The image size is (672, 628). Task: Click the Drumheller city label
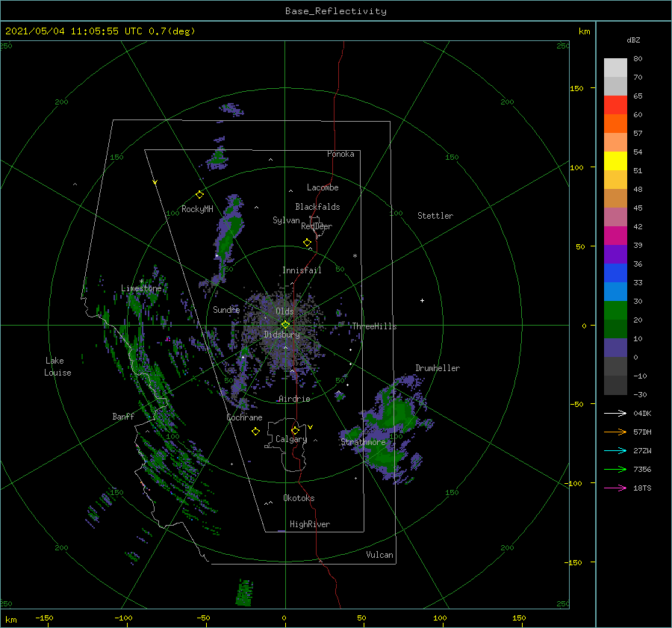pyautogui.click(x=438, y=368)
